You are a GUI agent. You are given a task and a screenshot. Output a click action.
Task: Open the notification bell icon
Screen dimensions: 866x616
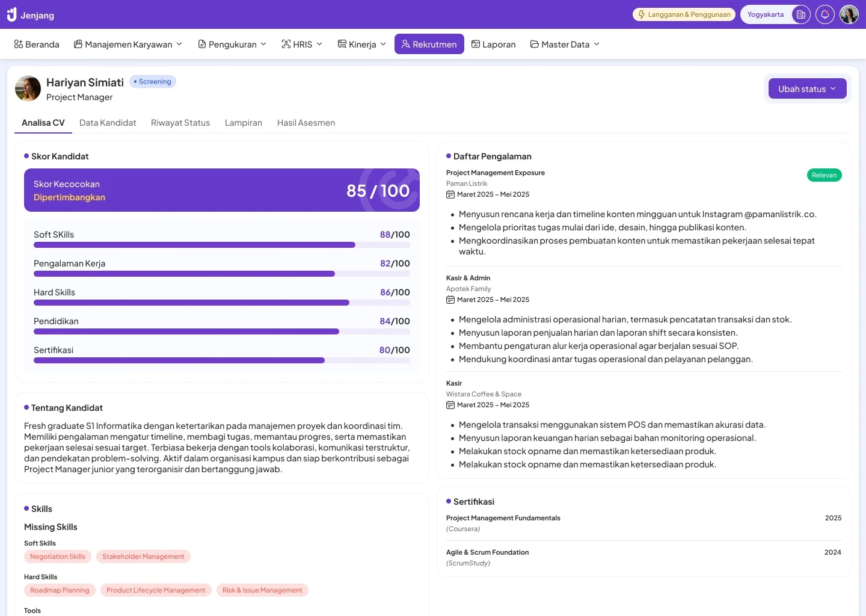pos(825,14)
